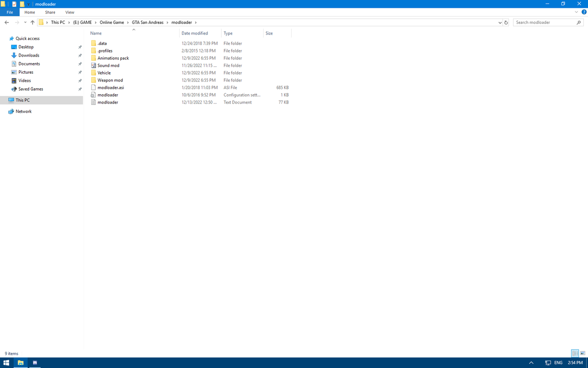Navigate to This PC breadcrumb
588x368 pixels.
click(58, 22)
